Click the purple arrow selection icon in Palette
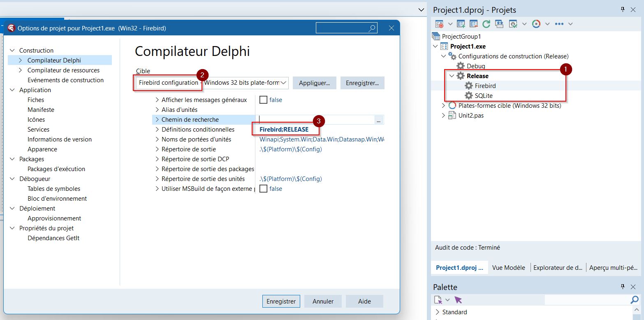The image size is (644, 320). coord(459,300)
